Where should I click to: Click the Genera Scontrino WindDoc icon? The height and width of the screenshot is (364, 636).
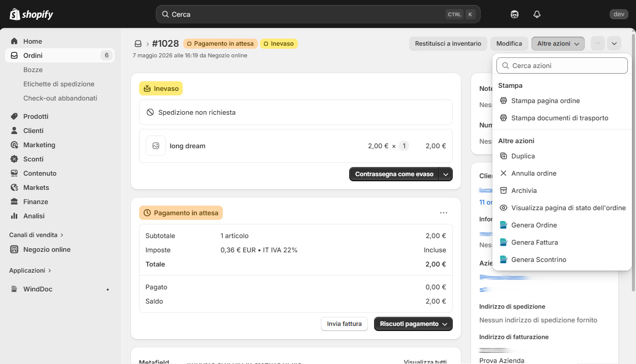point(504,259)
